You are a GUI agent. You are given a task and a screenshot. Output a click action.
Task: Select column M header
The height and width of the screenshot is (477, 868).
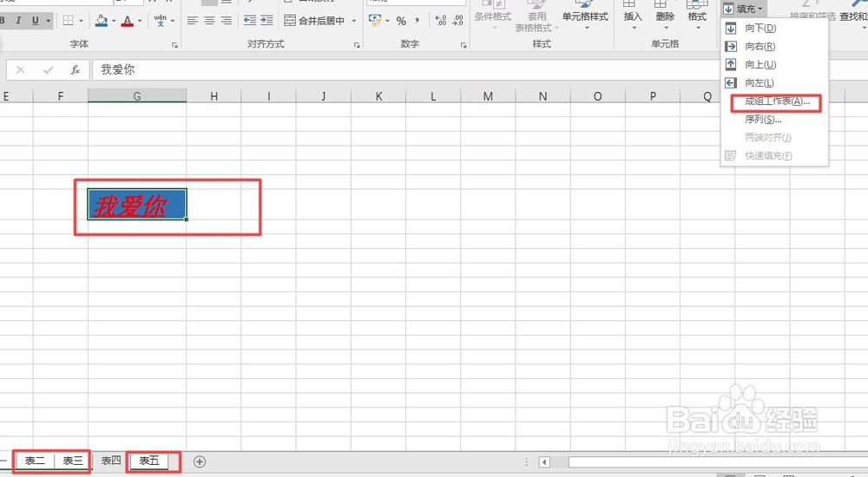point(488,95)
